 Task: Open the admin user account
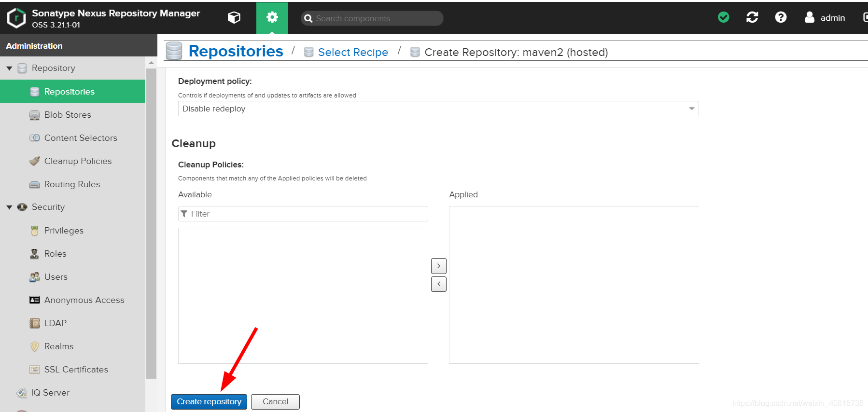pos(825,17)
